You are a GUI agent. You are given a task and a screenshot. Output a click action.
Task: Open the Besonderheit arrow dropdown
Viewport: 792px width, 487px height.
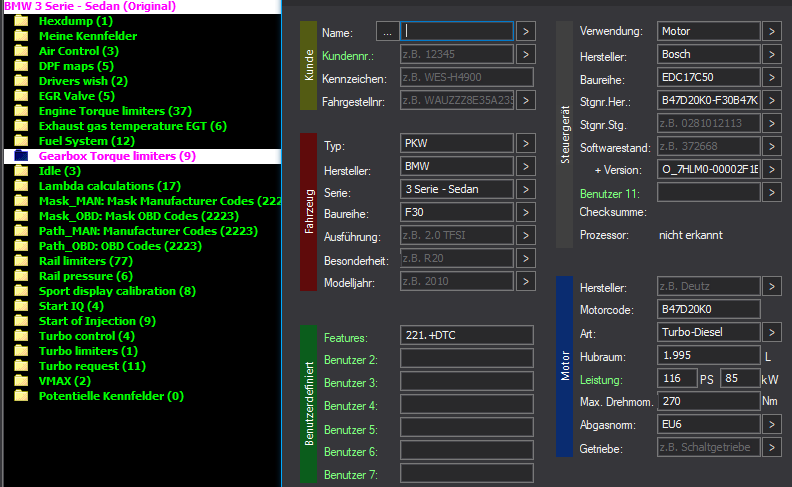pos(526,258)
